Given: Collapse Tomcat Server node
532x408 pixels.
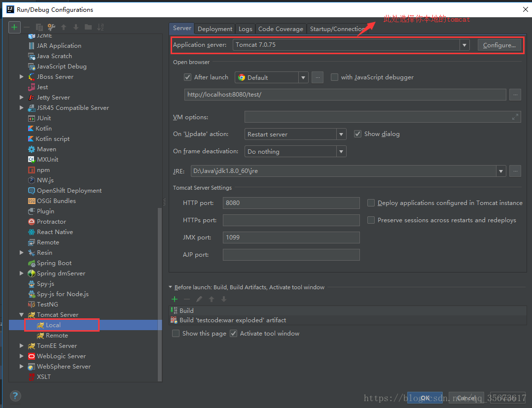Looking at the screenshot, I should pos(21,315).
